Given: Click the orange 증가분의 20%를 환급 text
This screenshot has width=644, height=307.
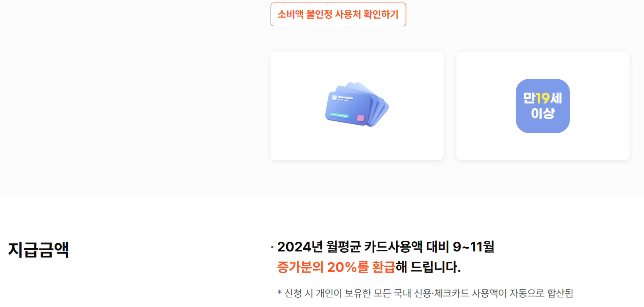Looking at the screenshot, I should 336,267.
